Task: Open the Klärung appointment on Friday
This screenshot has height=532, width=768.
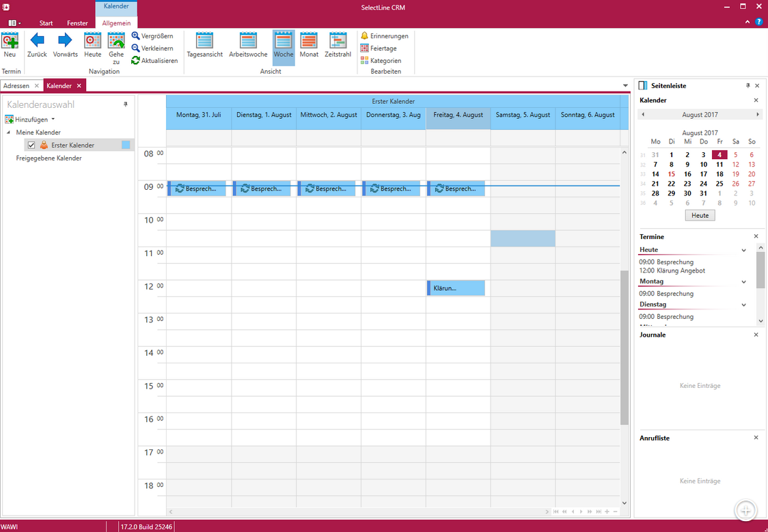Action: (456, 288)
